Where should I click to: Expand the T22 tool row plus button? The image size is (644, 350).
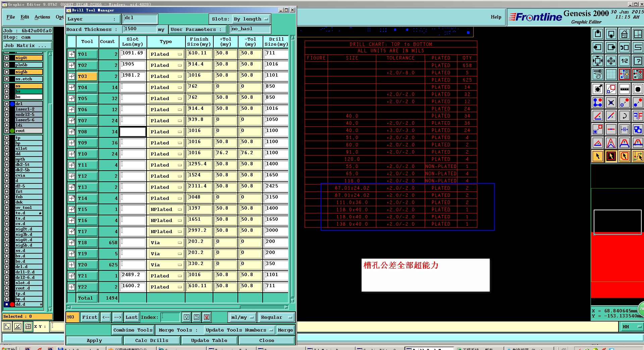pyautogui.click(x=71, y=287)
